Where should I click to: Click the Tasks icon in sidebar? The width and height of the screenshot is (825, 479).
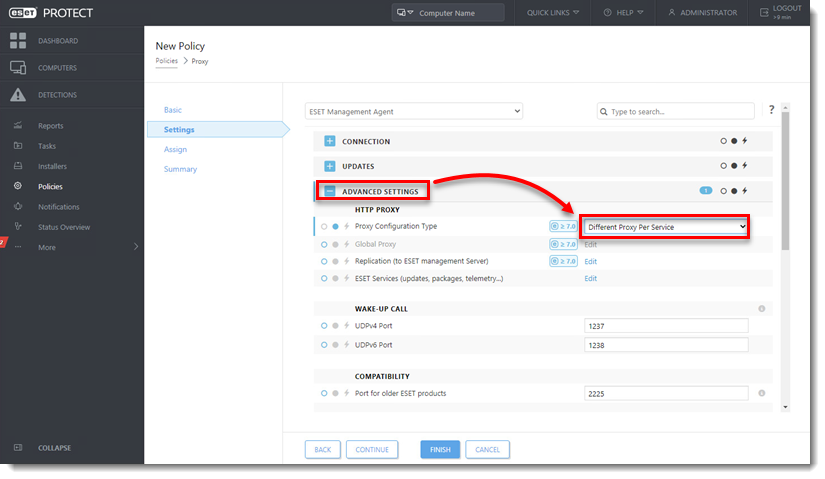pyautogui.click(x=18, y=146)
